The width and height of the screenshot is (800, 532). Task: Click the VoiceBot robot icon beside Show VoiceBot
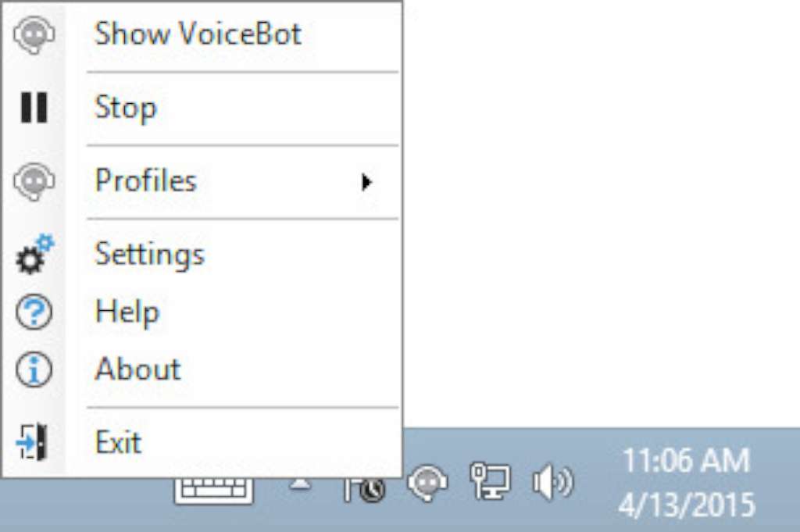point(34,34)
